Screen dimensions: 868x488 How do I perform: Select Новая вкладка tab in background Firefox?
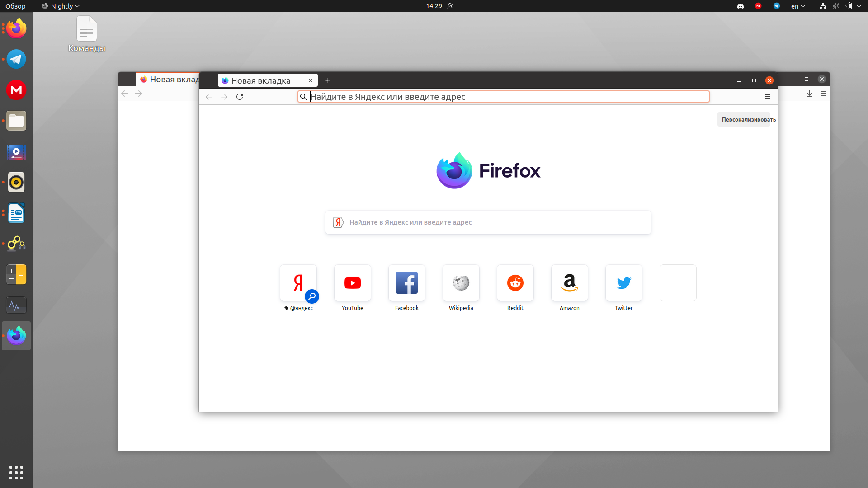point(168,80)
